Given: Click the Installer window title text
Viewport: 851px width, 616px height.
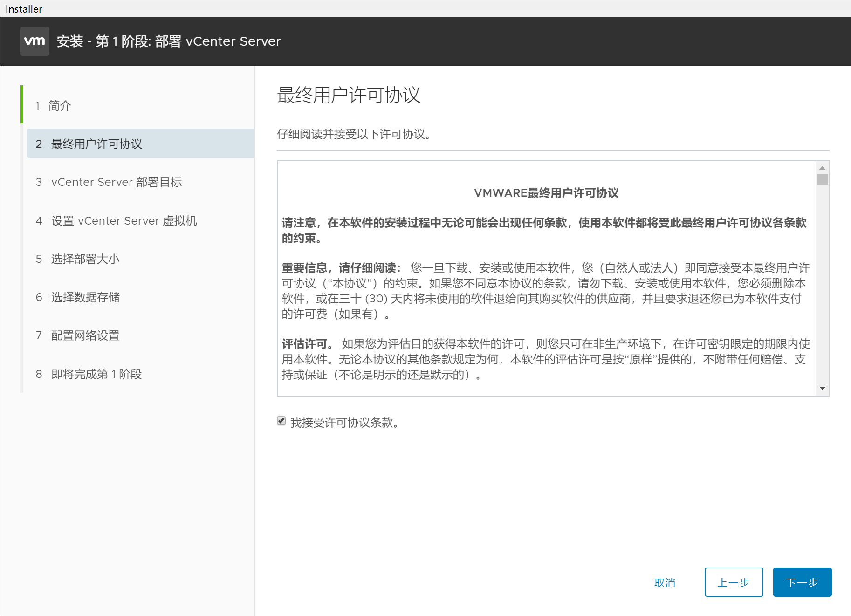Looking at the screenshot, I should coord(24,9).
